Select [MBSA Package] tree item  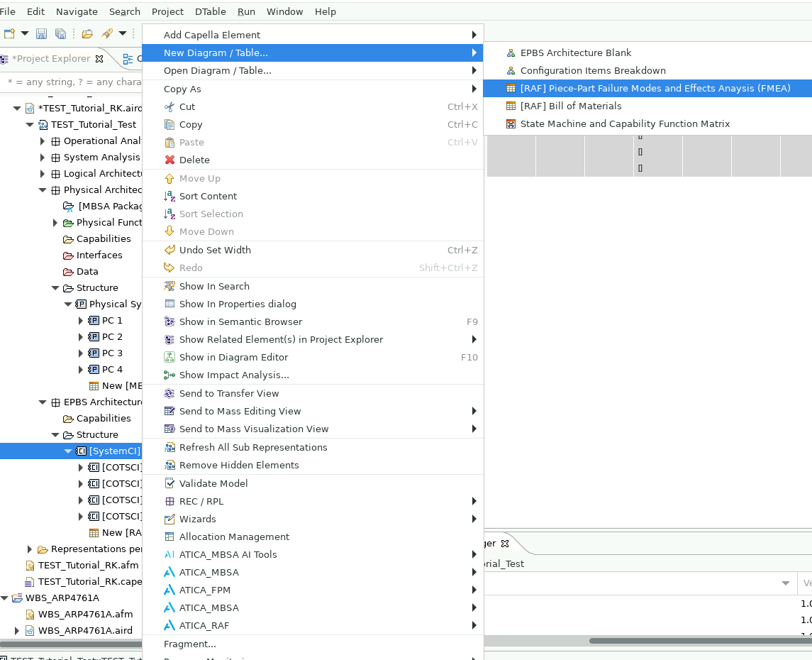click(x=110, y=207)
